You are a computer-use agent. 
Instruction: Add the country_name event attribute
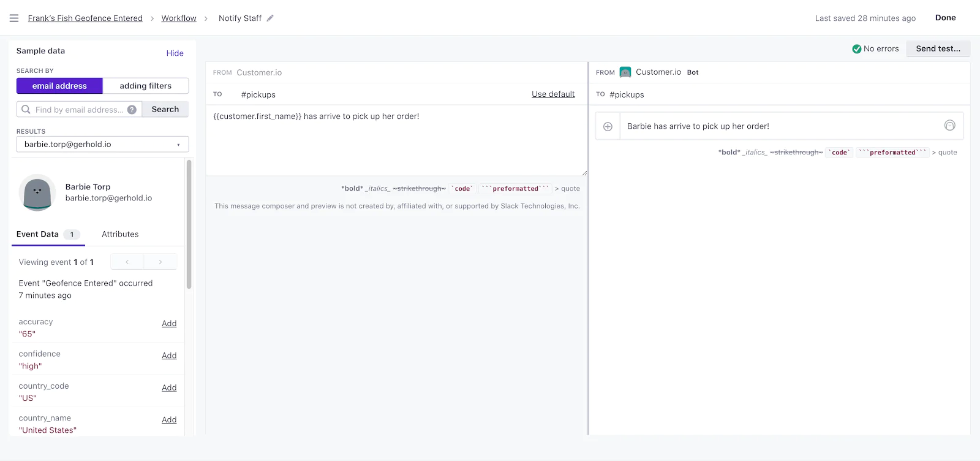point(169,420)
